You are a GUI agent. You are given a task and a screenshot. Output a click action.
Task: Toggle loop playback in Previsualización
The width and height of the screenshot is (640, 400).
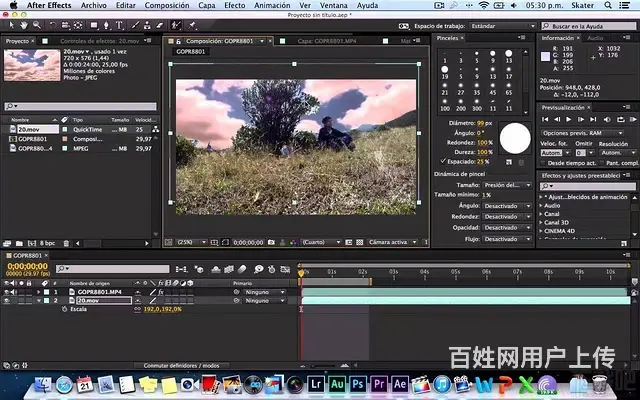click(621, 119)
